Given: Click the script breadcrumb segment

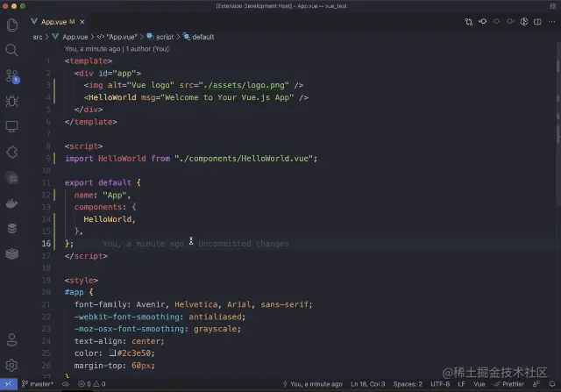Looking at the screenshot, I should [160, 37].
